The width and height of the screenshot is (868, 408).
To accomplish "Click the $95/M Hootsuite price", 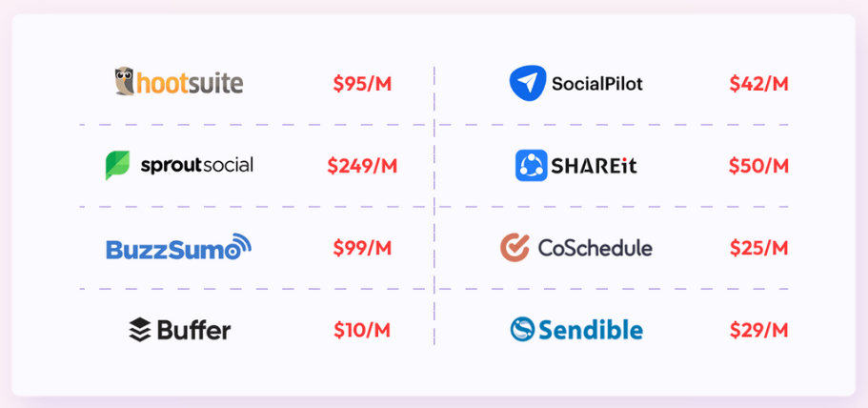I will click(362, 84).
